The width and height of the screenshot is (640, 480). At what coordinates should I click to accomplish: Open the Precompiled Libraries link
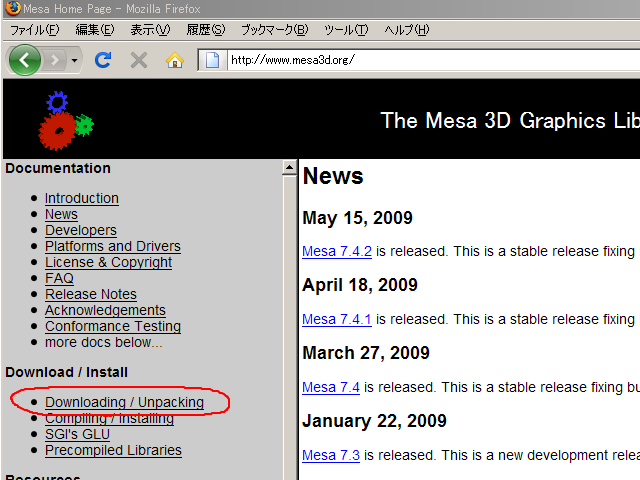[113, 450]
